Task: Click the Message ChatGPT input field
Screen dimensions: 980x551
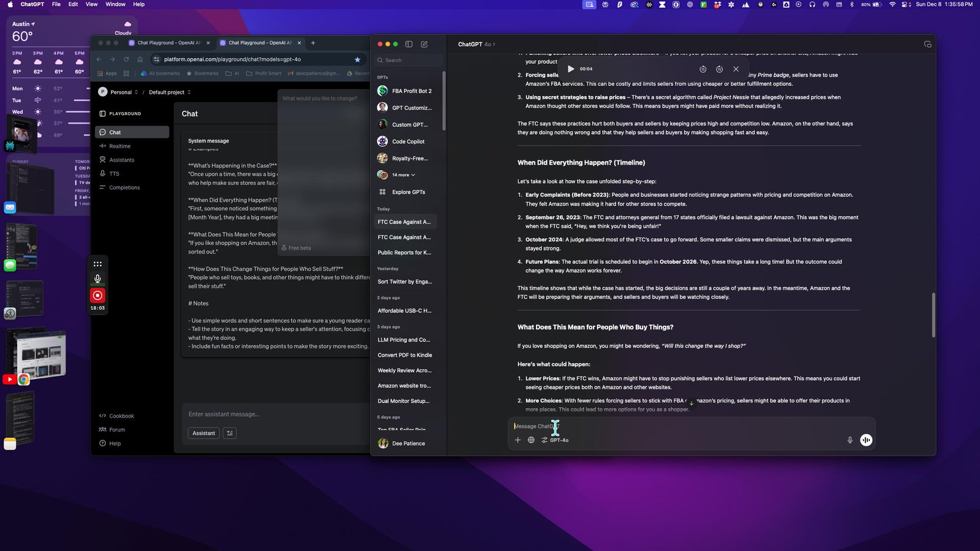Action: tap(691, 426)
